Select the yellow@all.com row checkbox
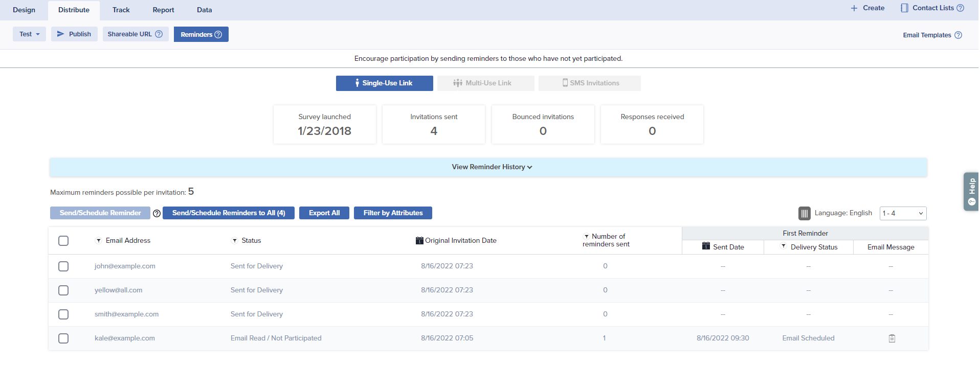980x365 pixels. tap(63, 290)
